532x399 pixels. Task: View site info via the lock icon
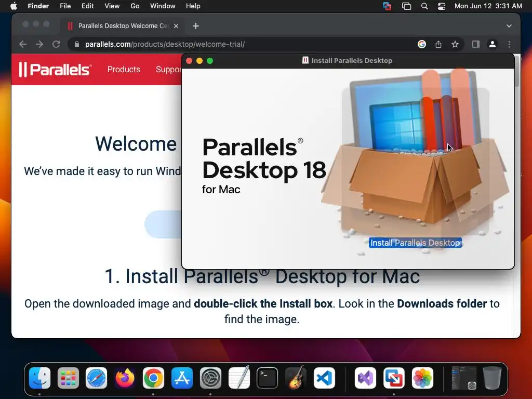coord(77,44)
